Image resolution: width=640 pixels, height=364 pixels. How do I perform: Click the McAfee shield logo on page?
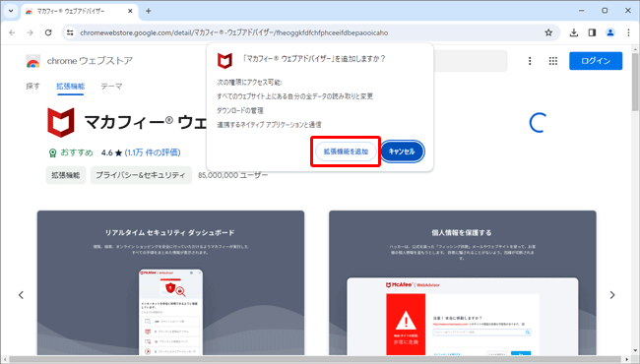(61, 123)
